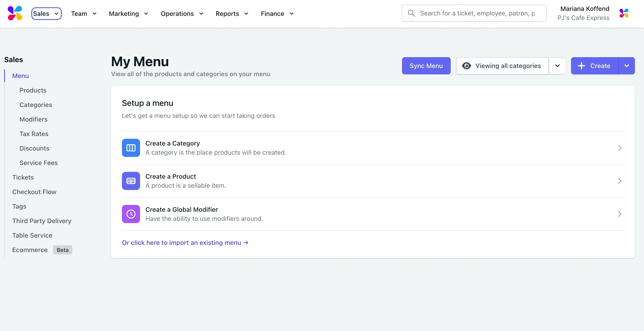Open the Operations dropdown
Image resolution: width=644 pixels, height=331 pixels.
tap(182, 14)
